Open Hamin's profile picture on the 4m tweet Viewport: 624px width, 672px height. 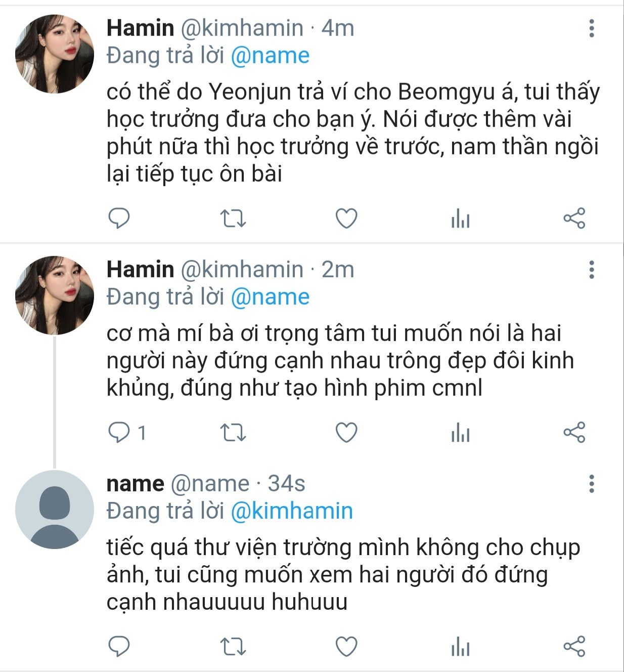[x=55, y=54]
